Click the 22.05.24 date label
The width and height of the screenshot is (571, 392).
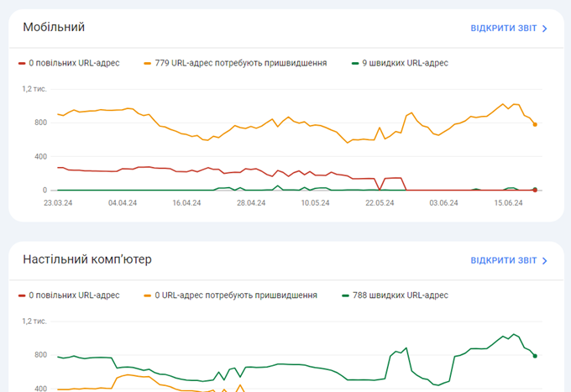tap(380, 203)
